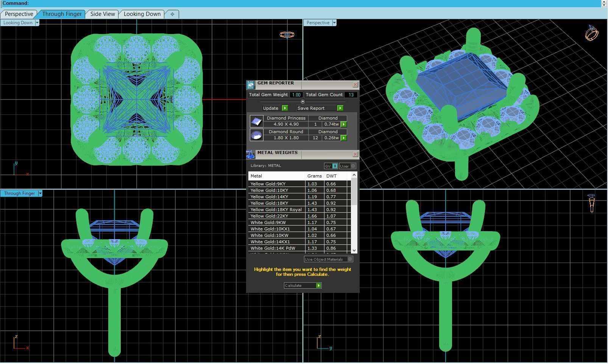The image size is (608, 364).
Task: Open the Looking Down viewport dropdown arrow
Action: 37,23
